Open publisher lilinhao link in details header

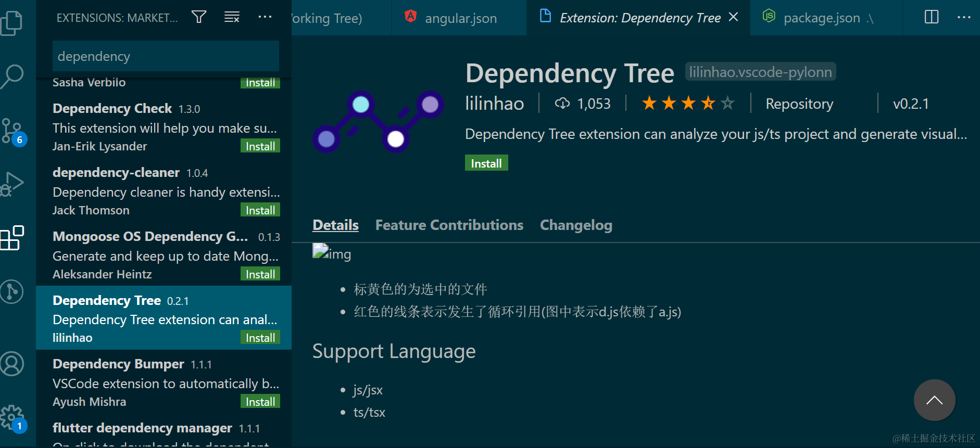click(x=495, y=104)
